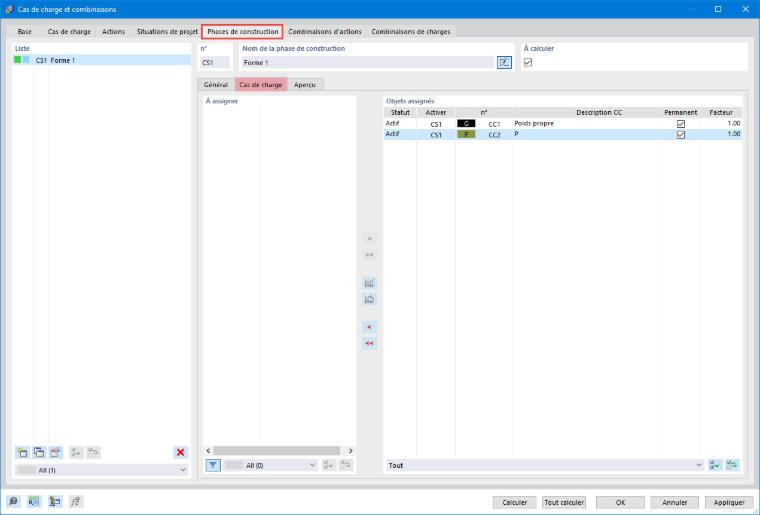Select CS1 Forme 1 in the Liste
The width and height of the screenshot is (760, 515).
[x=102, y=60]
